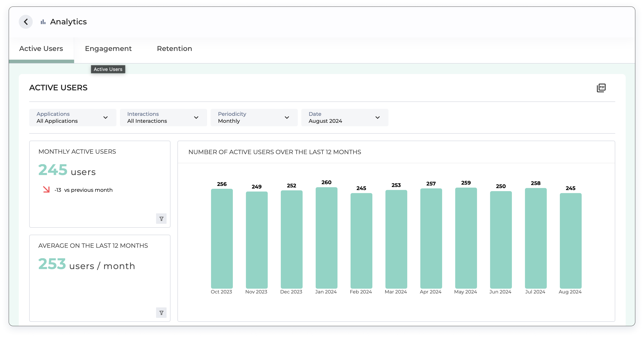Click the 258 value label above Jul 2024

click(535, 183)
